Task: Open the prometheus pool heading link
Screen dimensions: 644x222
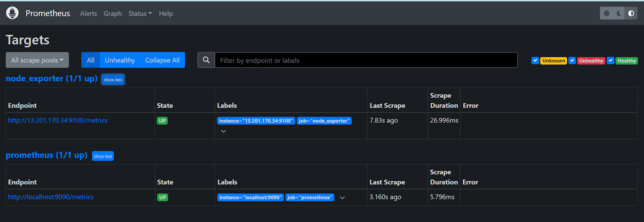Action: [x=47, y=155]
